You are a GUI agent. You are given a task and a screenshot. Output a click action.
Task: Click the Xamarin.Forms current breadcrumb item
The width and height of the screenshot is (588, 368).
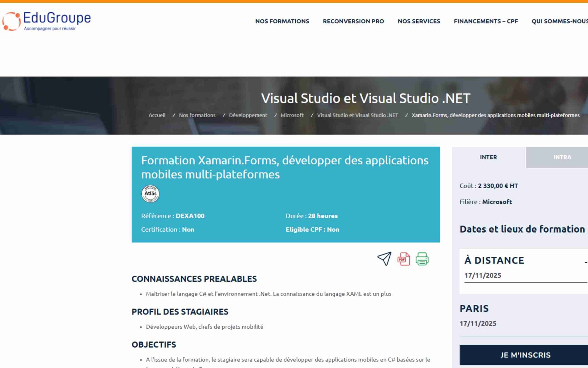coord(496,115)
